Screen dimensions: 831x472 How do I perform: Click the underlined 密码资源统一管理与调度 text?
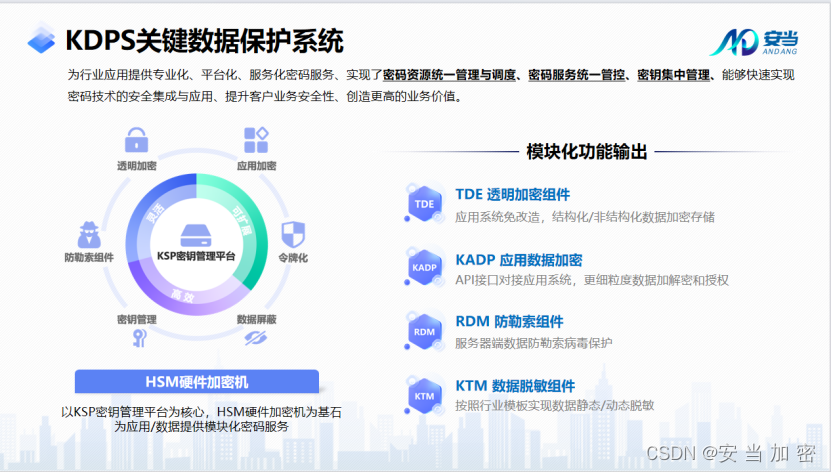point(449,75)
